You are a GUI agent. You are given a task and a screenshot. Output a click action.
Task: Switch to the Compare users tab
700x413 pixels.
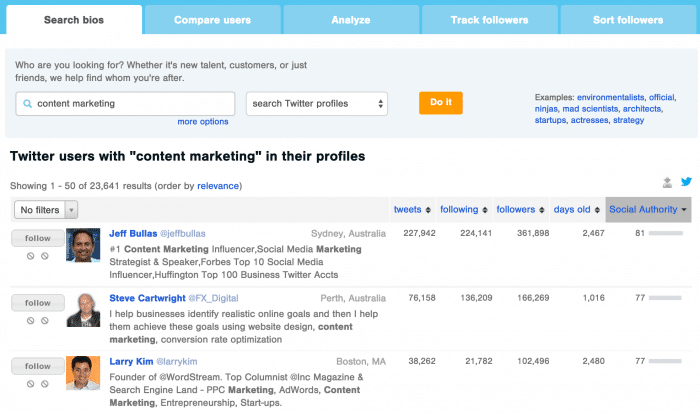[x=212, y=20]
